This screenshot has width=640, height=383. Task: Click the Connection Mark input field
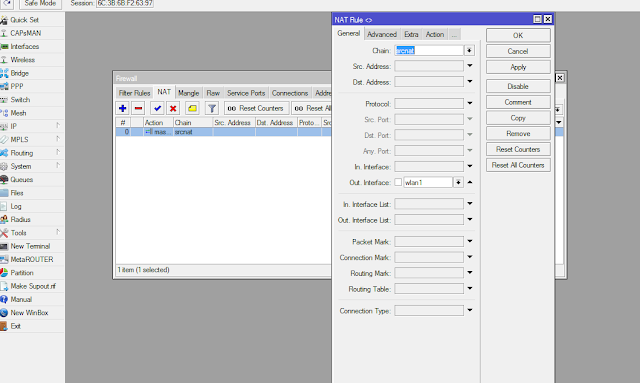pos(429,257)
